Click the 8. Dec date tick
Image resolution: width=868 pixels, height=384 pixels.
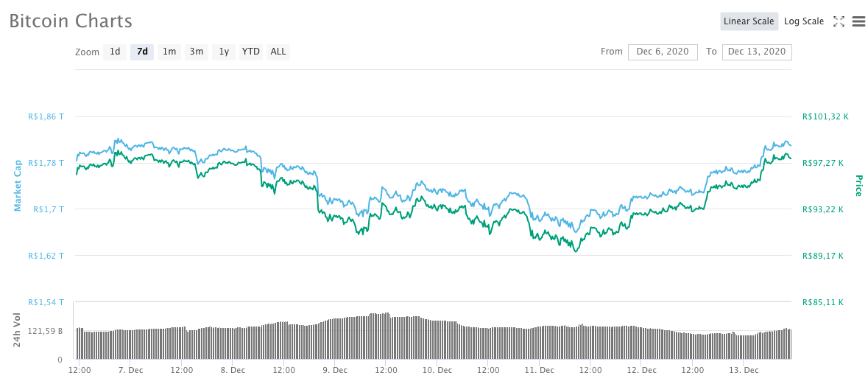(x=233, y=370)
